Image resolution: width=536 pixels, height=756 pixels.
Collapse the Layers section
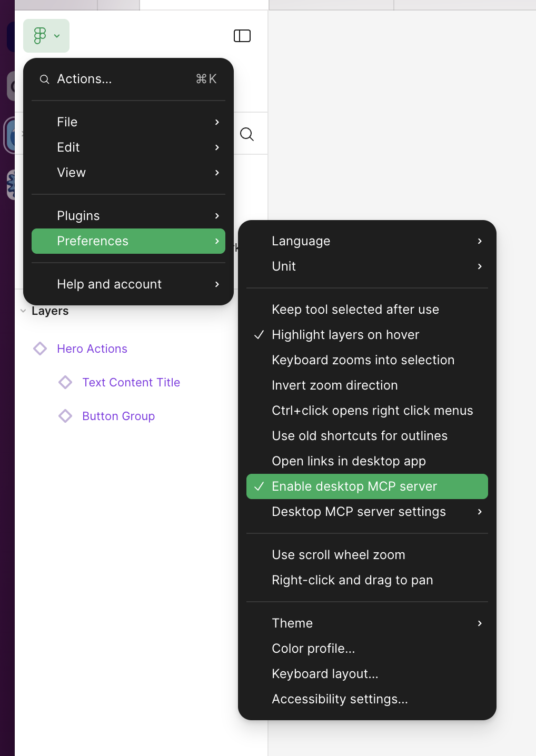(x=23, y=311)
